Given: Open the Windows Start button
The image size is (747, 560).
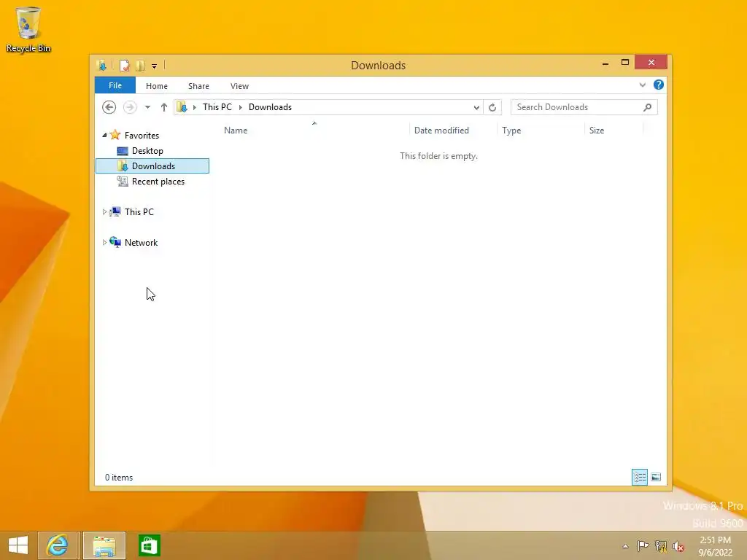Looking at the screenshot, I should (18, 545).
